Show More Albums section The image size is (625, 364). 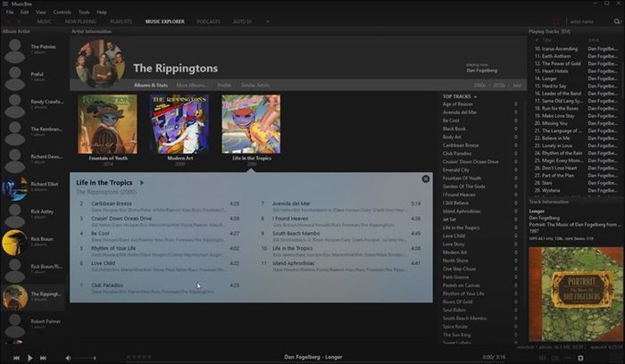click(x=193, y=86)
